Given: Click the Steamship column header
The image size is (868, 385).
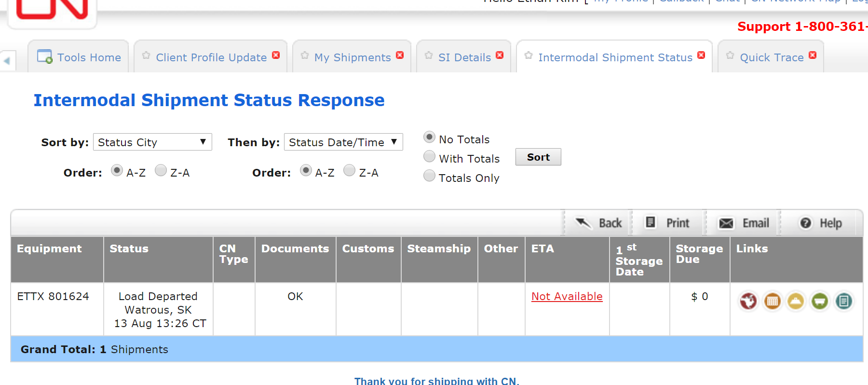Looking at the screenshot, I should click(x=439, y=260).
